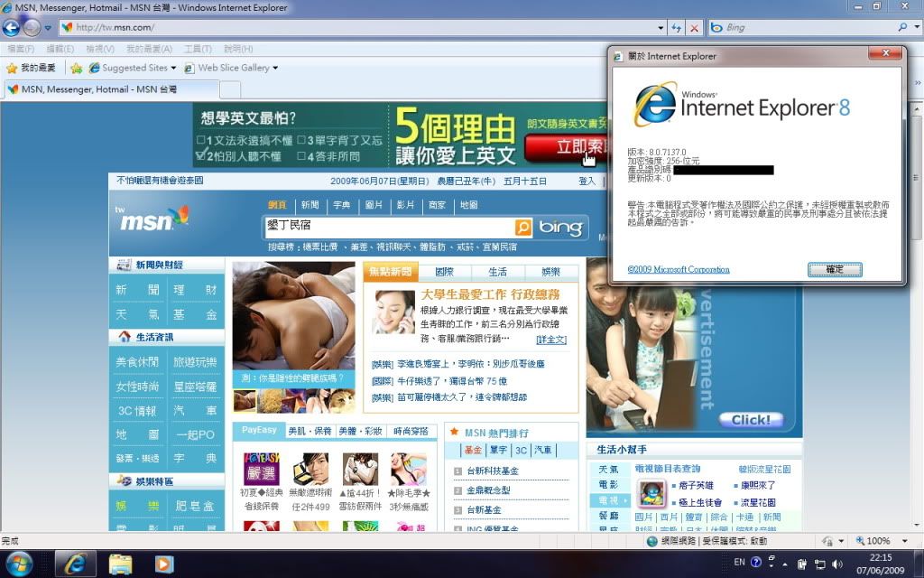The height and width of the screenshot is (578, 924).
Task: Click the 登入 sign-in link
Action: click(x=587, y=181)
